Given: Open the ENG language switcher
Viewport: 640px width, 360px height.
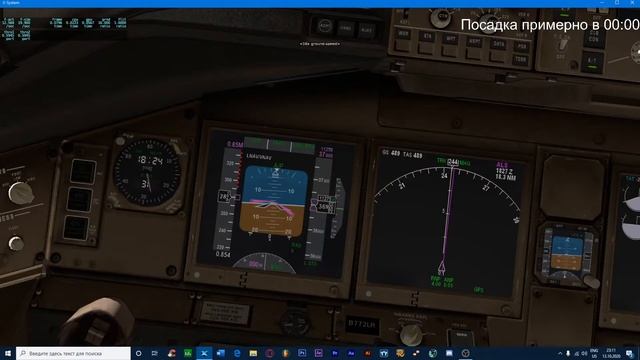Looking at the screenshot, I should pos(594,353).
